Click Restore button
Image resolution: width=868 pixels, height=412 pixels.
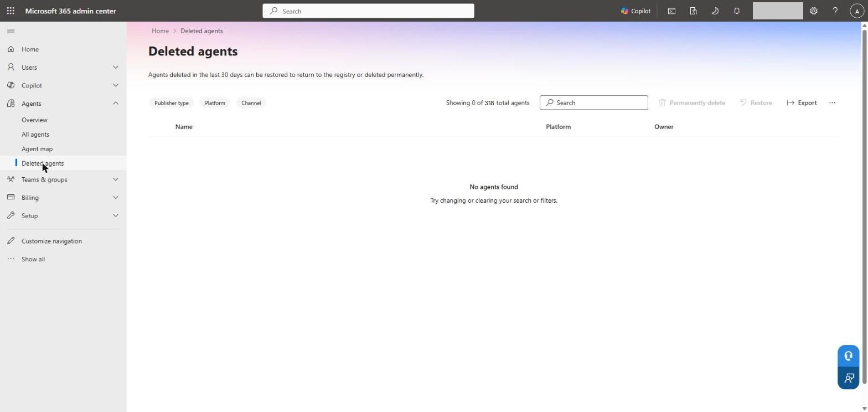[756, 103]
